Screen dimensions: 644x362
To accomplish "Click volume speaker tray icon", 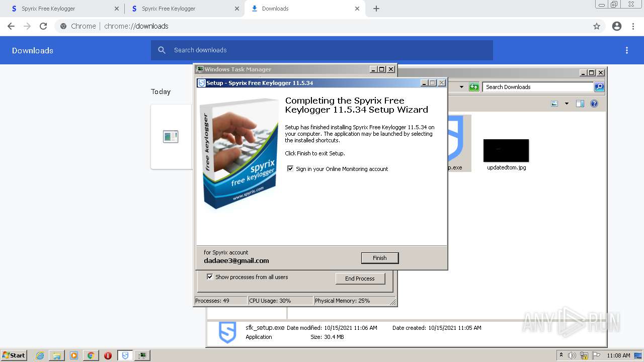I will tap(572, 355).
